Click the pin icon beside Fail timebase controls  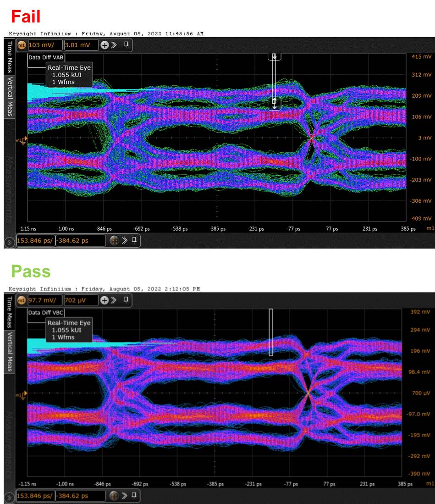click(134, 240)
